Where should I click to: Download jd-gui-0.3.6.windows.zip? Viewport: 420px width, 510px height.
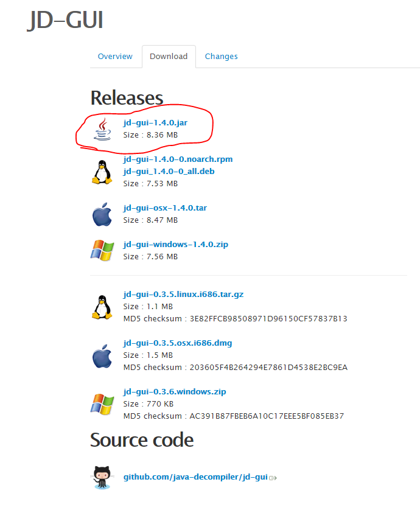click(175, 391)
